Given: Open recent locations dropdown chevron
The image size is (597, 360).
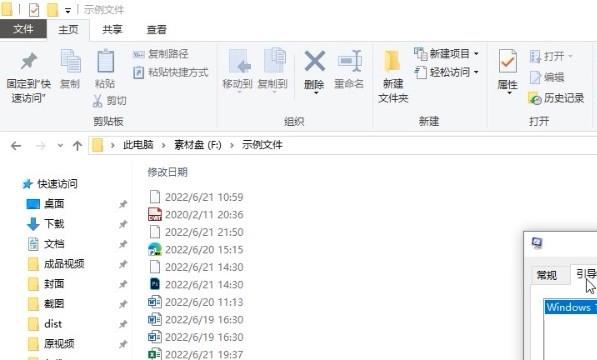Looking at the screenshot, I should (60, 145).
